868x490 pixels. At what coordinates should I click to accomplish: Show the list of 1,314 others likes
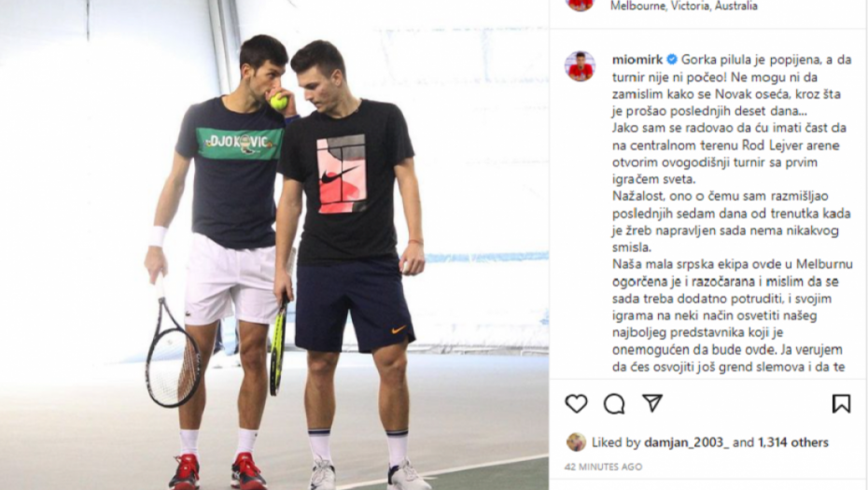coord(793,442)
